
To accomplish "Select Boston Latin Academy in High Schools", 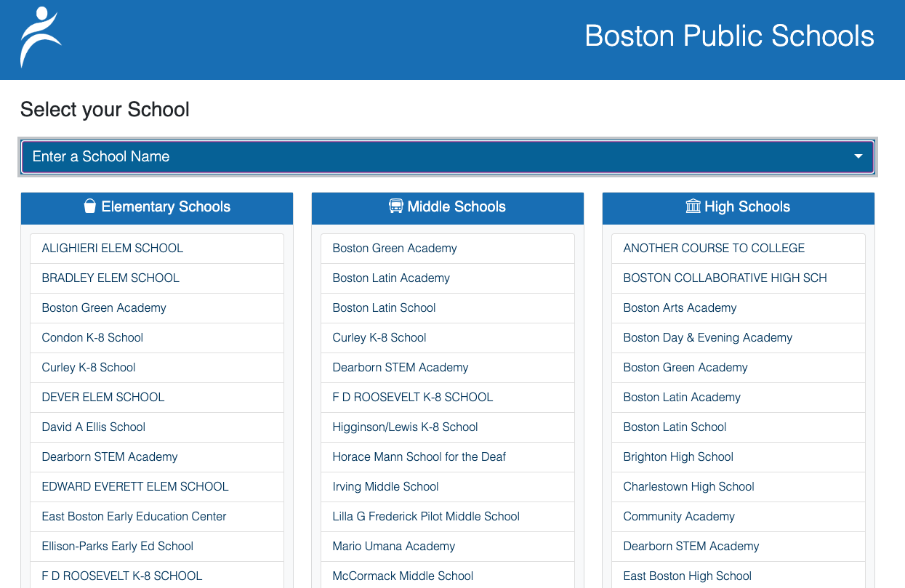I will [739, 398].
